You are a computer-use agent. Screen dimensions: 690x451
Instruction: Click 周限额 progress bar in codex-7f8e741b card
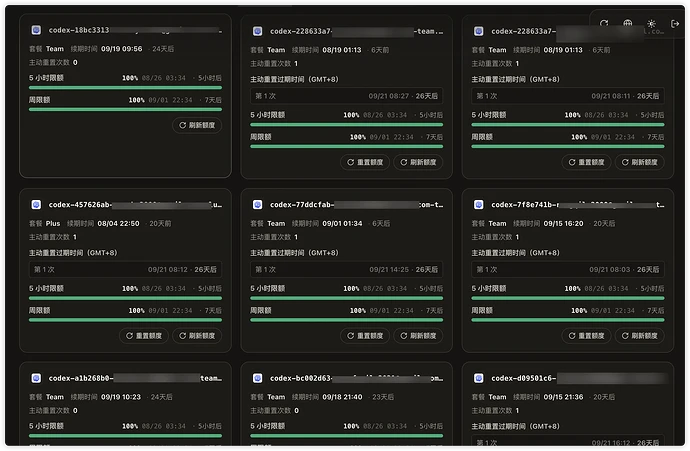[568, 320]
